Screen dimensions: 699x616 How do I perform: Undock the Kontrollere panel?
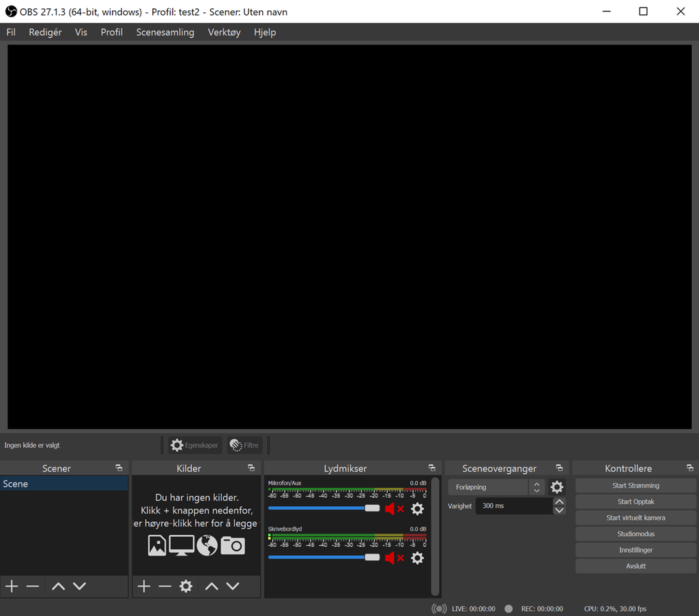click(x=690, y=468)
